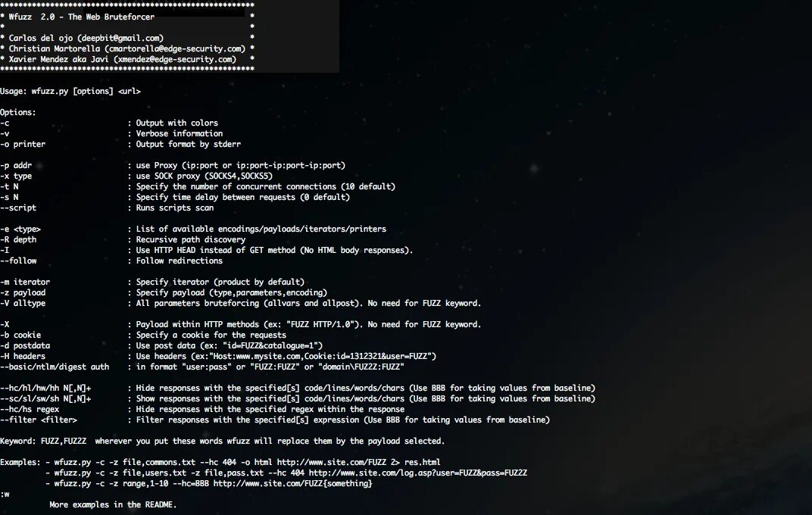Screen dimensions: 812x515
Task: Click the first 'Hide responses with the specified[s] code/lines/words/chars' line
Action: (366, 389)
